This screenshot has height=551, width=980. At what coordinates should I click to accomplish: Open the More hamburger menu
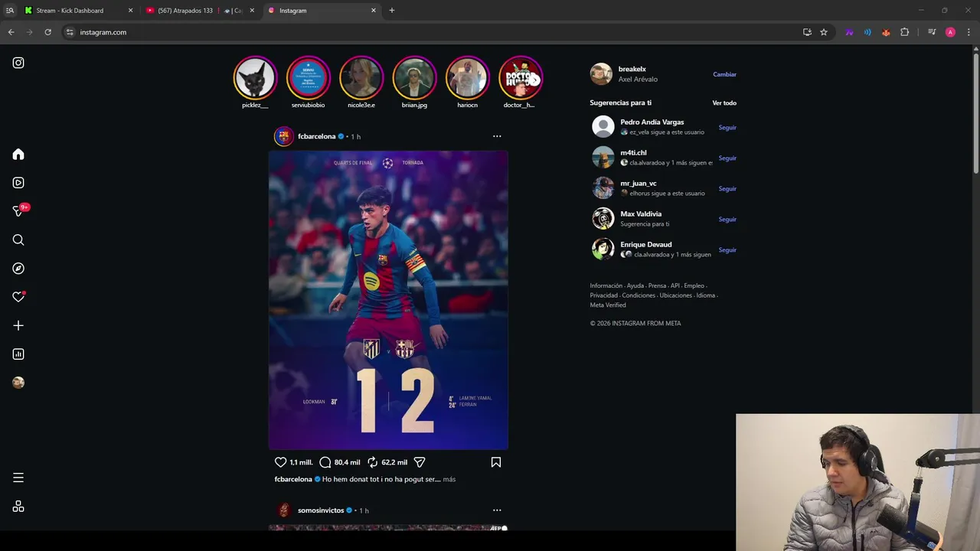pyautogui.click(x=18, y=478)
